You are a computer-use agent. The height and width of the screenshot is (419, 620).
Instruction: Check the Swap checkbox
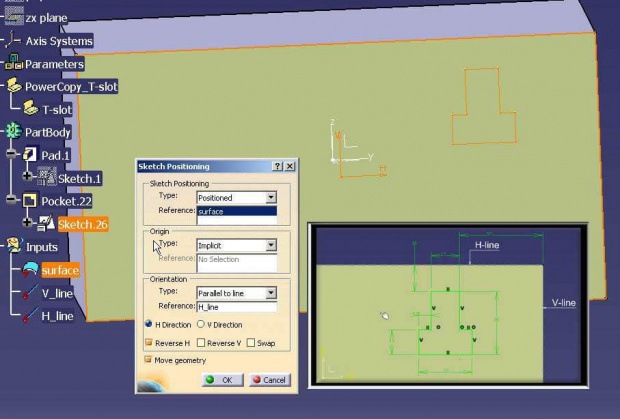point(251,343)
